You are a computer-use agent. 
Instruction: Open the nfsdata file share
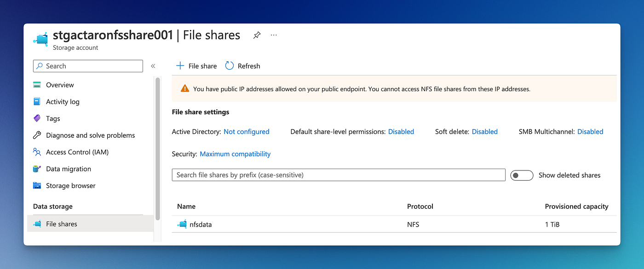201,224
